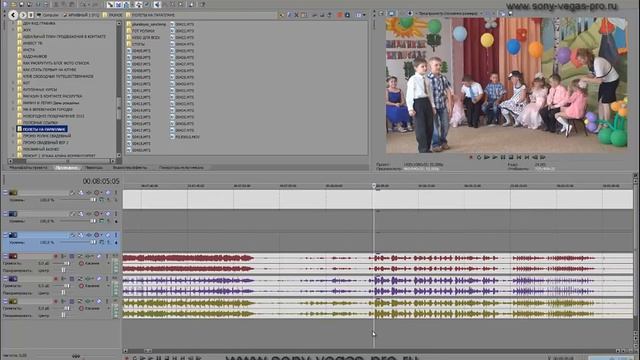This screenshot has height=360, width=640.
Task: Click the Save project icon
Action: pyautogui.click(x=21, y=4)
